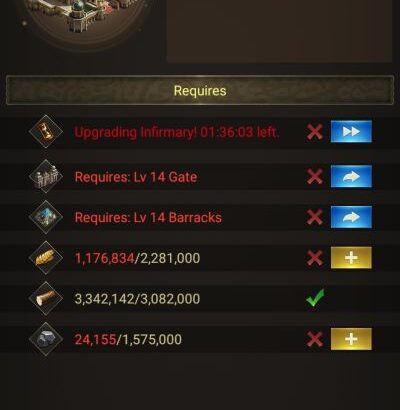The image size is (400, 410).
Task: Tap the Requires: Lv 14 Gate text
Action: (136, 177)
